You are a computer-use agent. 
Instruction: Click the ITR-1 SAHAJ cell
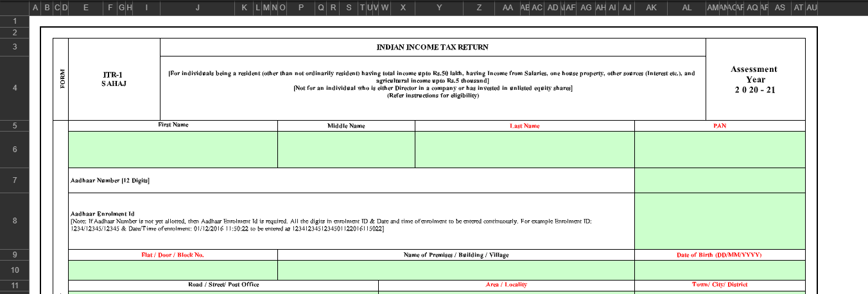(x=114, y=80)
